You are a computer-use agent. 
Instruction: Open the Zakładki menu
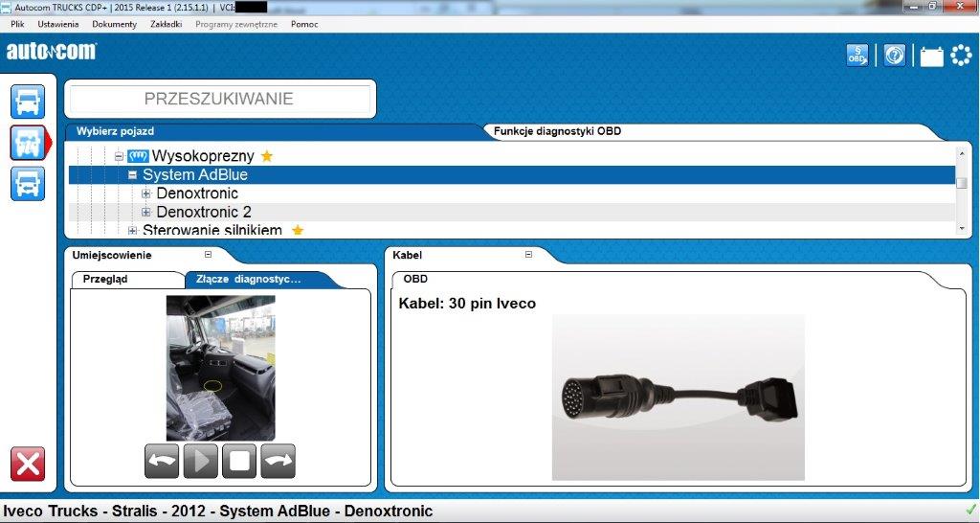167,24
